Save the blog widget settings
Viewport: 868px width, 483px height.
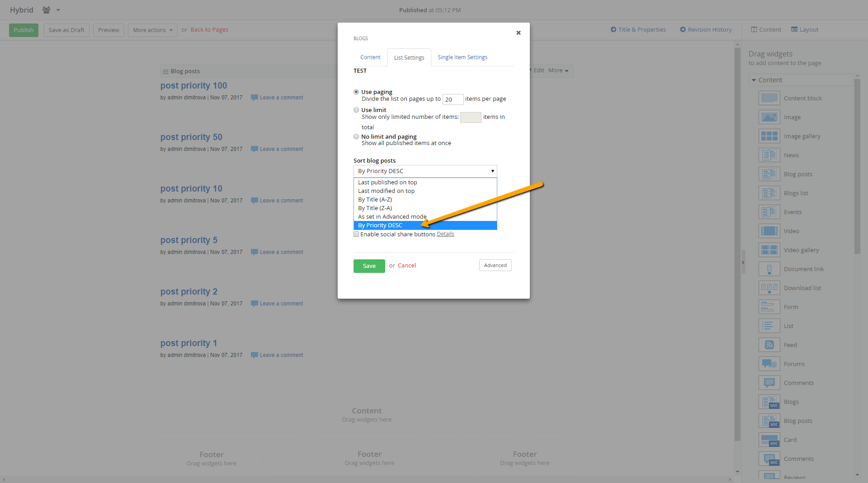[x=369, y=266]
